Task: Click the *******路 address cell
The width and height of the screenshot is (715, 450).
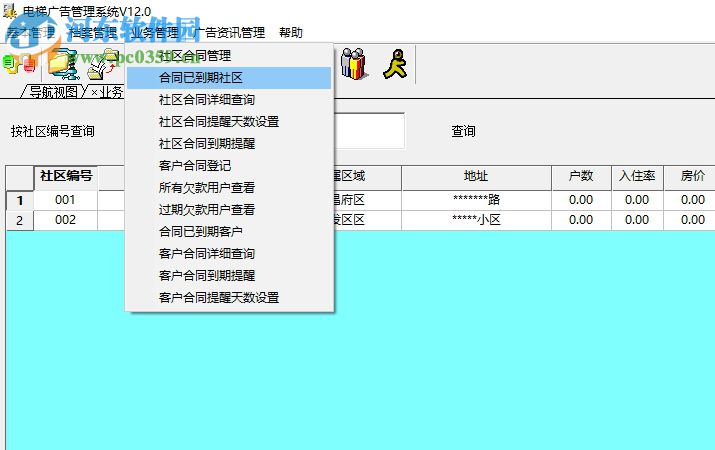Action: 476,200
